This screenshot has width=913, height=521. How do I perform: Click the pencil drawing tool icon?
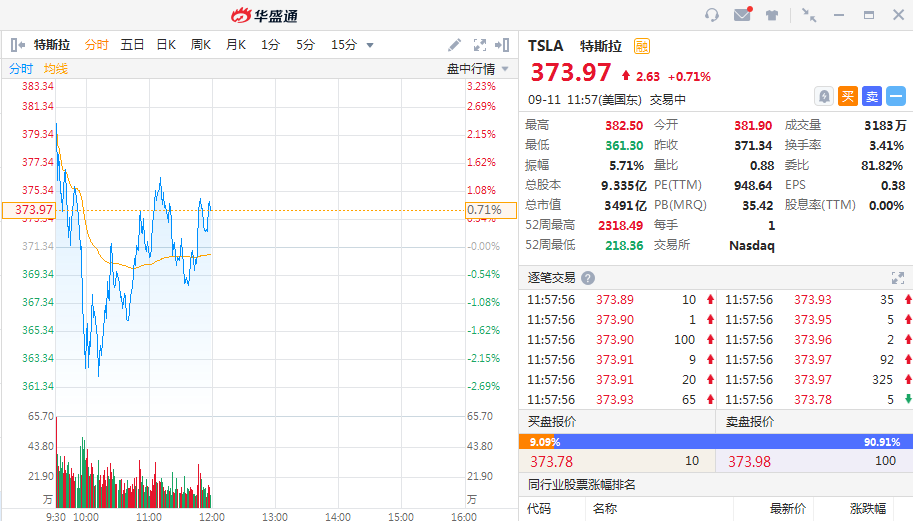(454, 45)
